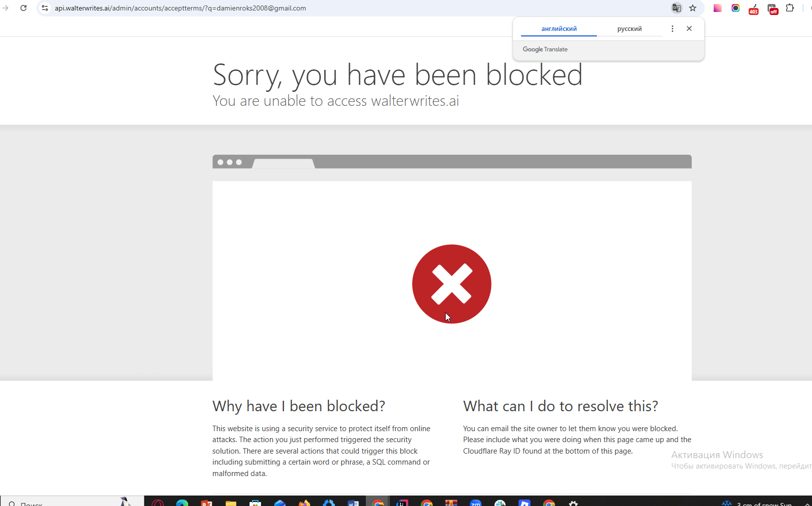The image size is (812, 506).
Task: Click the paragraph starting 'You can email the site owner'
Action: (x=577, y=440)
